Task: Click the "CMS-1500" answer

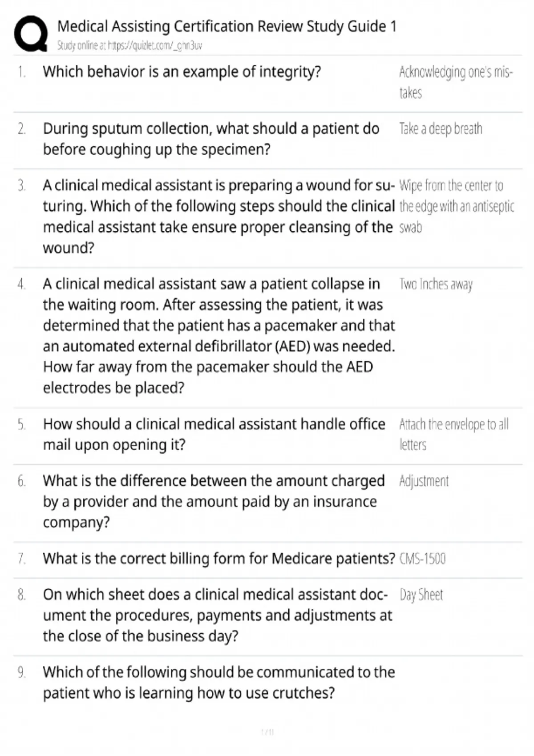Action: click(x=422, y=559)
